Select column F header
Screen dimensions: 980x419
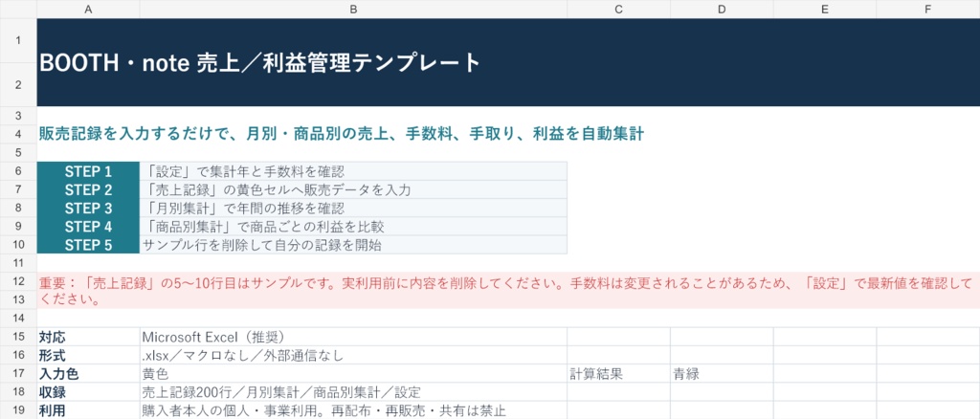[x=928, y=9]
